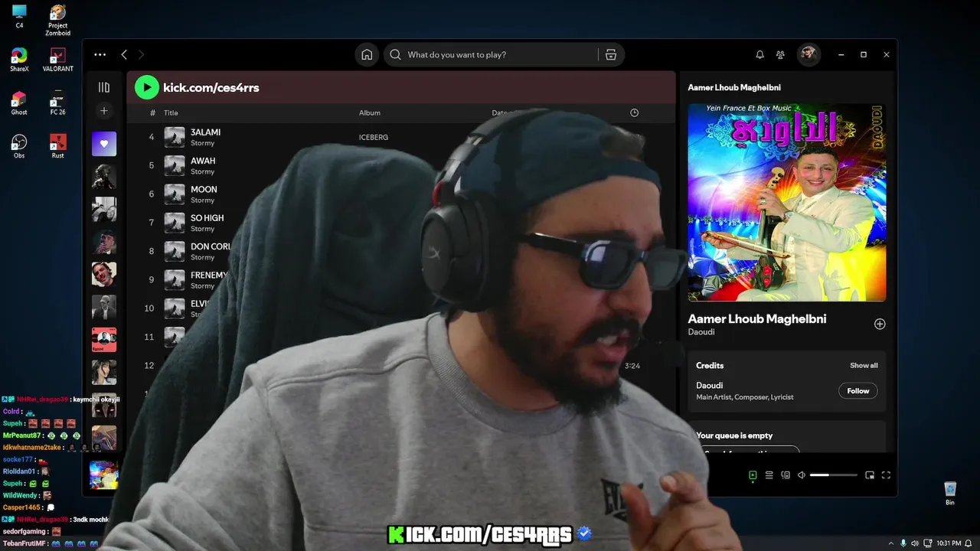Click the Credits heading
Screen dimensions: 980x551
tap(710, 366)
